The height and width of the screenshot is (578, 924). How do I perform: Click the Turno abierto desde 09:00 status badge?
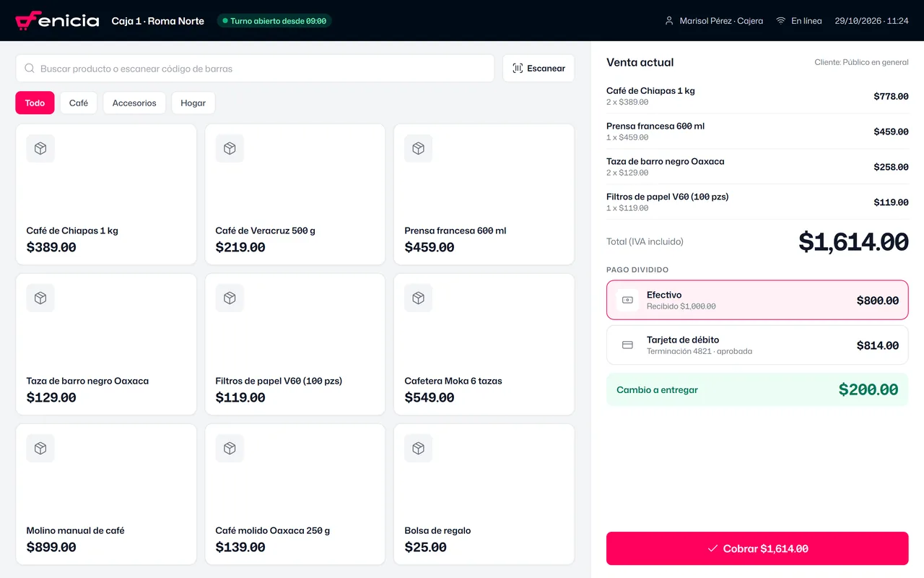tap(274, 21)
